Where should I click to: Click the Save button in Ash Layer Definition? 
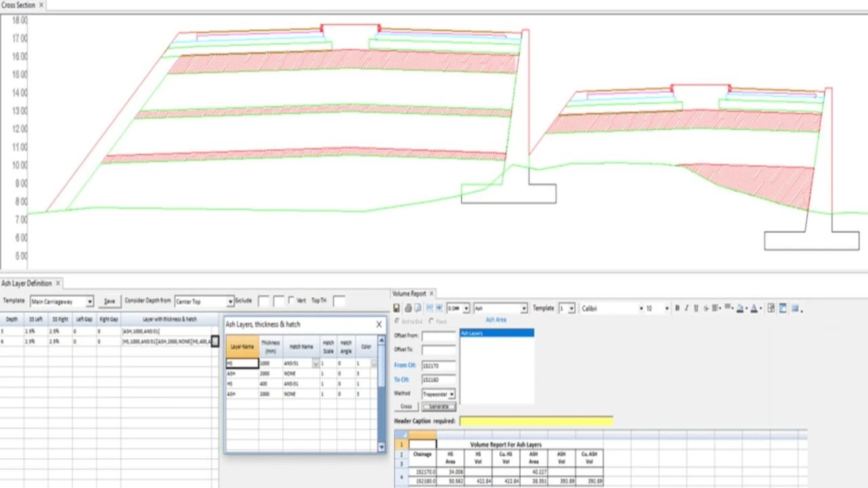(x=109, y=301)
